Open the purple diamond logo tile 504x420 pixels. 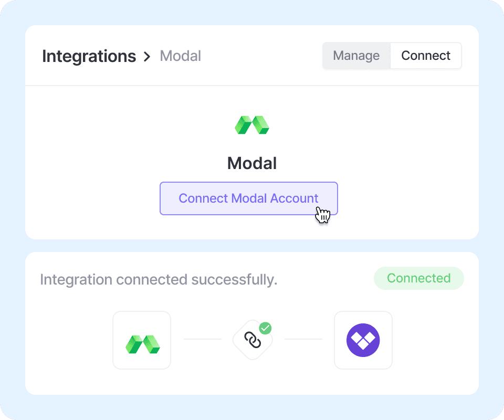(363, 340)
